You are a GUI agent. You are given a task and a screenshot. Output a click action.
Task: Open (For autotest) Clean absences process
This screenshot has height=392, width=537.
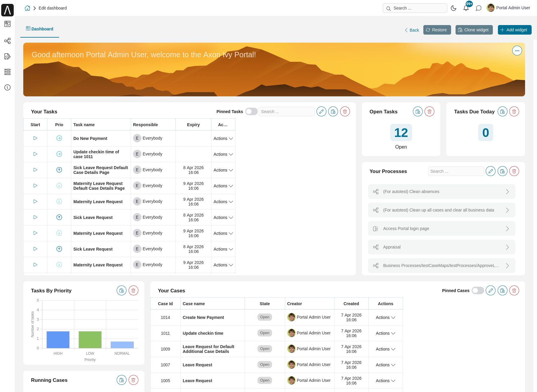442,192
